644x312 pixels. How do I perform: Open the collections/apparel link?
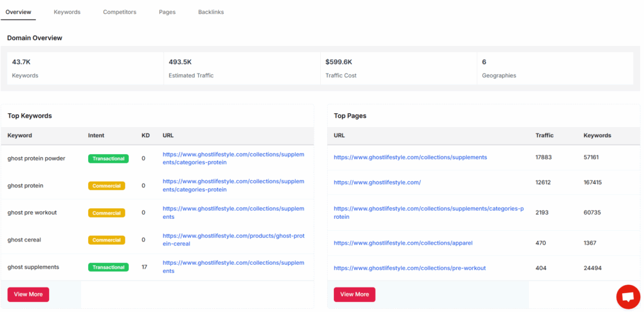[x=403, y=243]
